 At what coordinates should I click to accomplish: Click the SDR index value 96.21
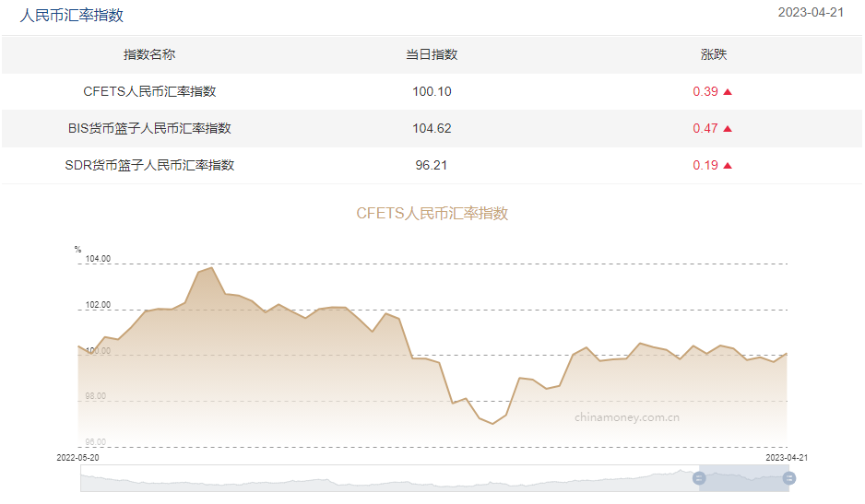pyautogui.click(x=432, y=165)
